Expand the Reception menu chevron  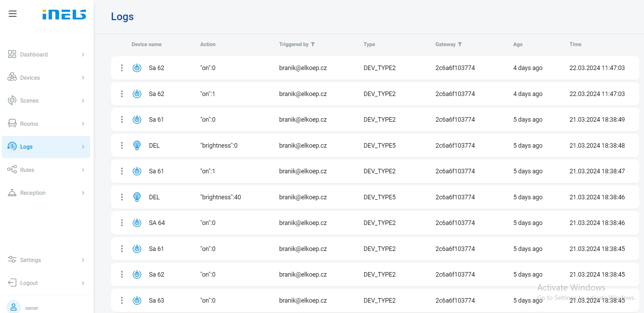[83, 193]
